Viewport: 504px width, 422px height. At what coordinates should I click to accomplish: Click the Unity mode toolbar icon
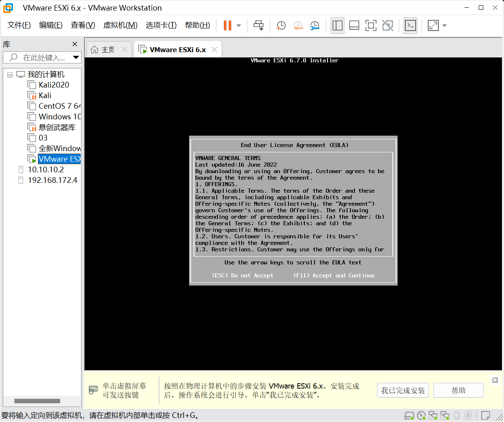tap(387, 26)
